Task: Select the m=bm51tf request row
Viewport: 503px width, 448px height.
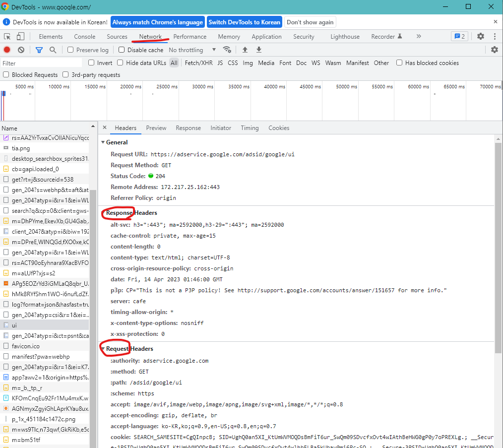Action: click(x=45, y=440)
